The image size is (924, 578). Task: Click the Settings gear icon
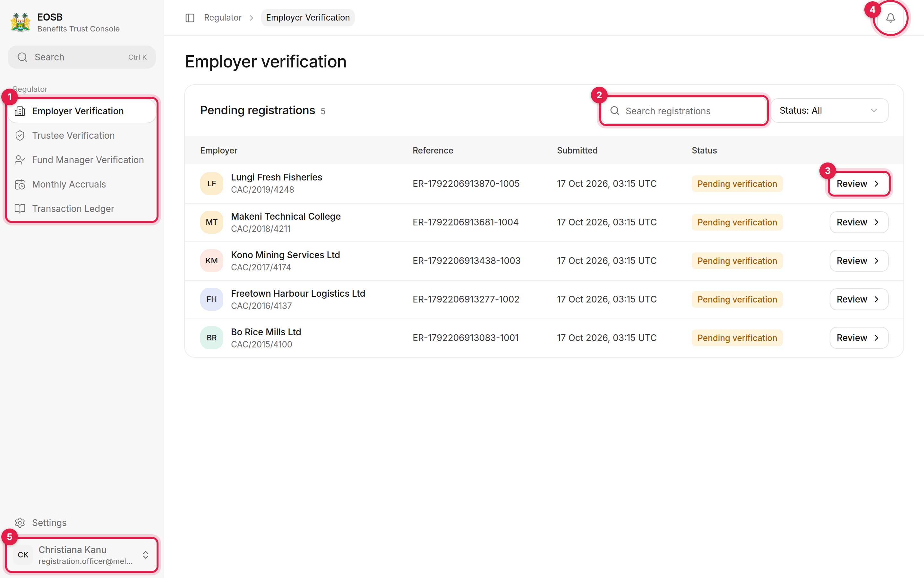point(20,522)
